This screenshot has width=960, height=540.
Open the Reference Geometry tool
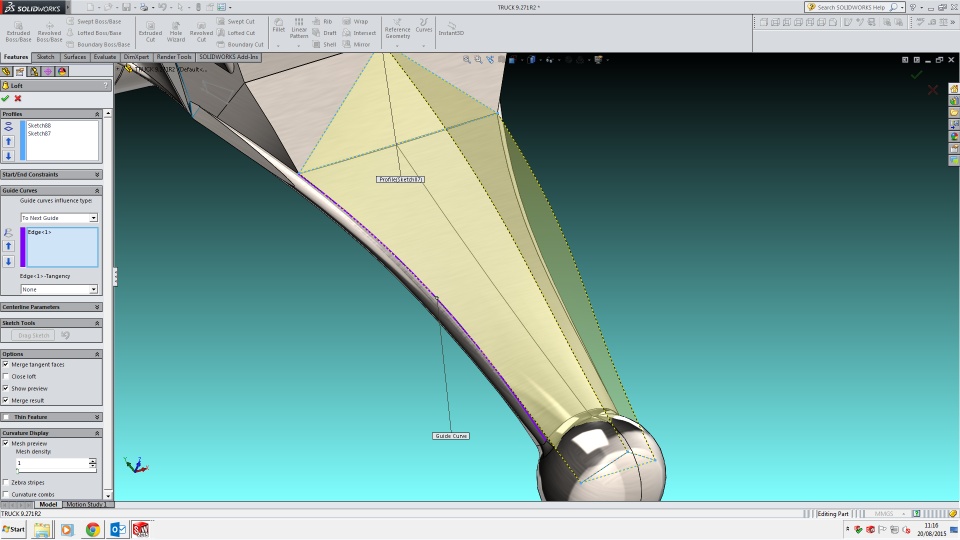(397, 29)
